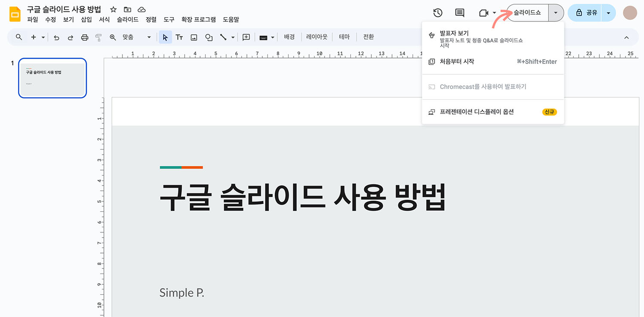Image resolution: width=644 pixels, height=317 pixels.
Task: Open the 삽입 menu
Action: click(86, 20)
